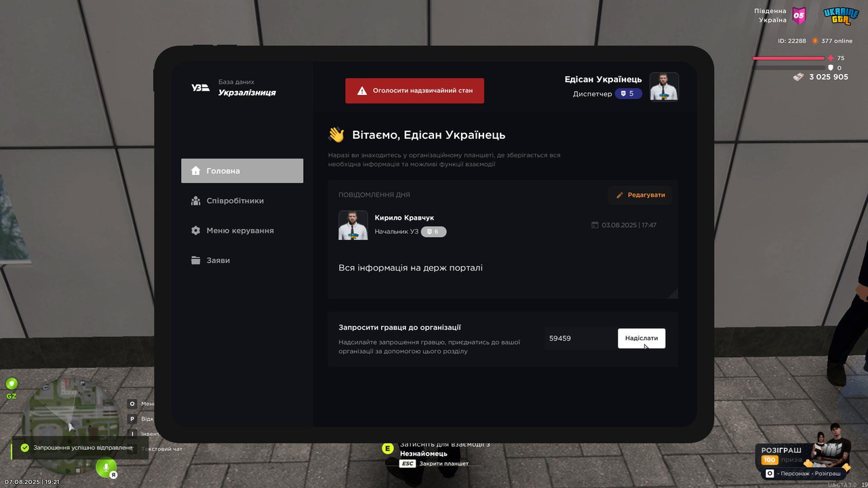Click Редагувати to edit the daily message

click(x=640, y=195)
